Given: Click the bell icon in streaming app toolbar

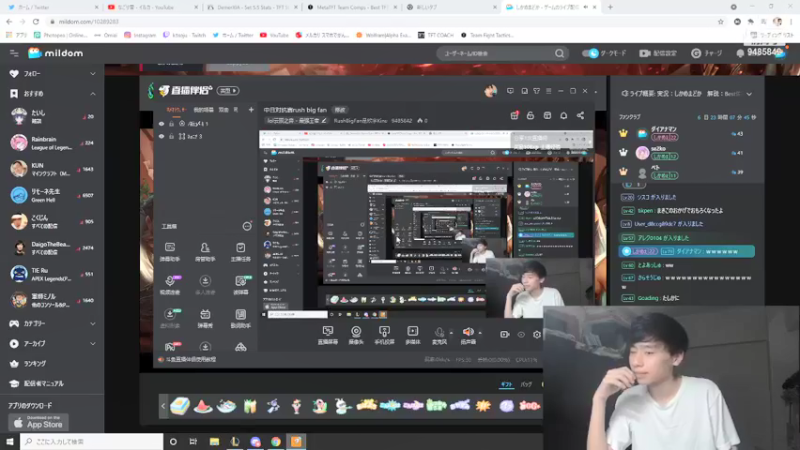Looking at the screenshot, I should (x=563, y=116).
